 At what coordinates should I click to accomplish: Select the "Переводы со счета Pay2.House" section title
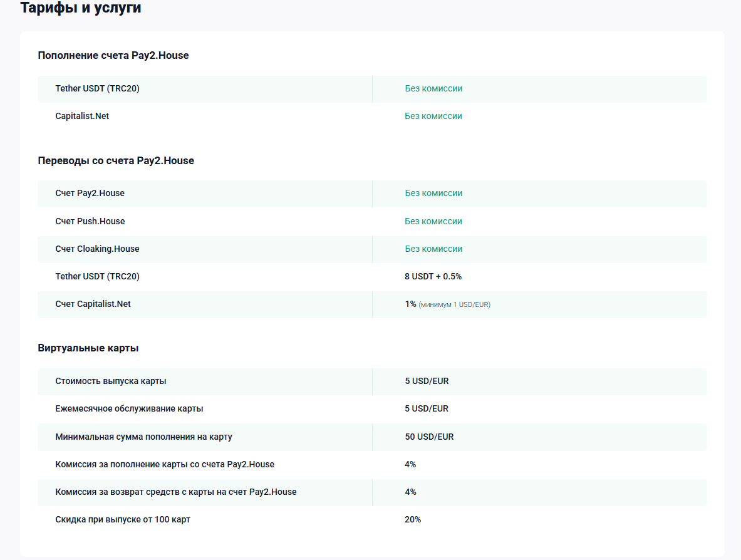tap(116, 161)
